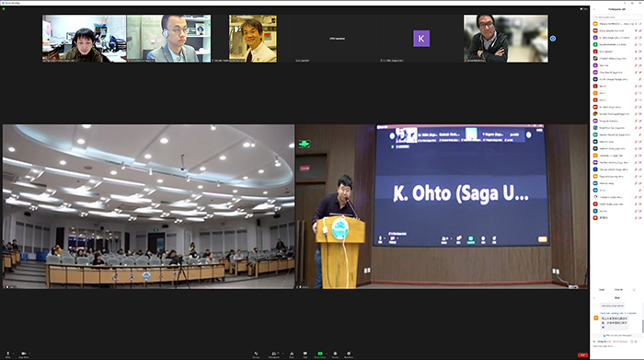Click the chat message input field
Viewport: 644px width, 360px height.
(616, 346)
